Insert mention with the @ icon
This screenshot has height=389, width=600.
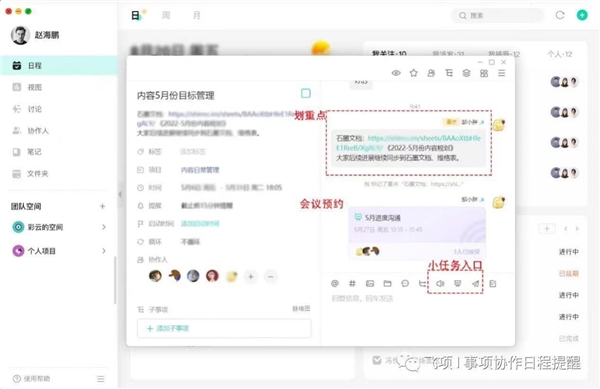click(335, 283)
